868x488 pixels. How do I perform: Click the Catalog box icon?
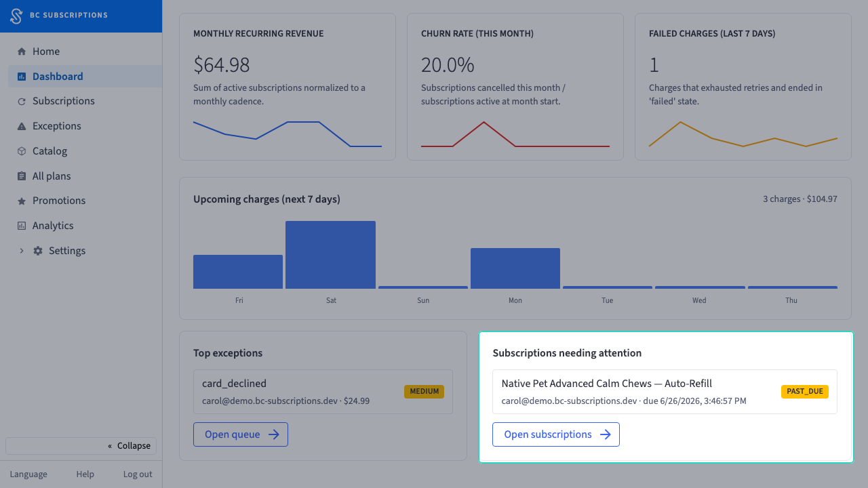(x=22, y=151)
